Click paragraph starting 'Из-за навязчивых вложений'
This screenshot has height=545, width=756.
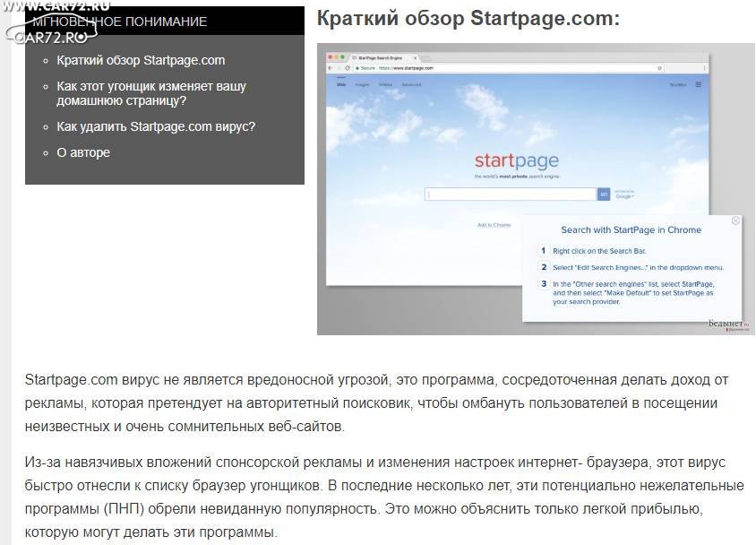pyautogui.click(x=384, y=497)
